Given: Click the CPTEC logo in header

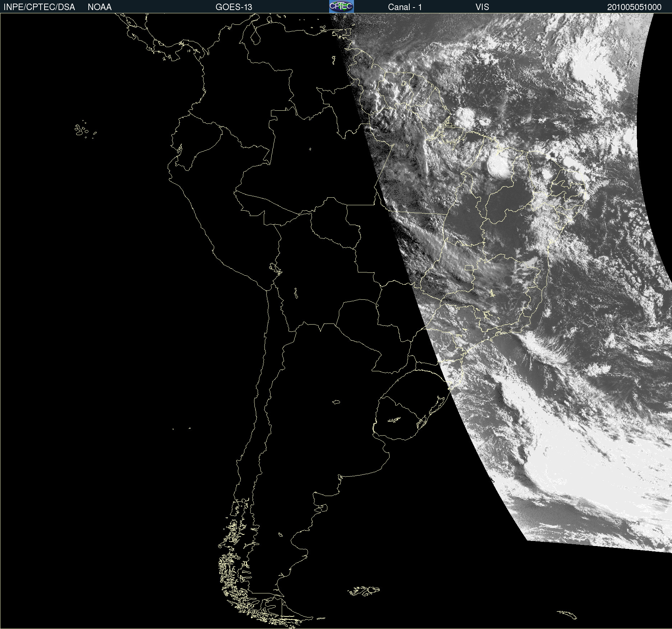Looking at the screenshot, I should (x=341, y=6).
